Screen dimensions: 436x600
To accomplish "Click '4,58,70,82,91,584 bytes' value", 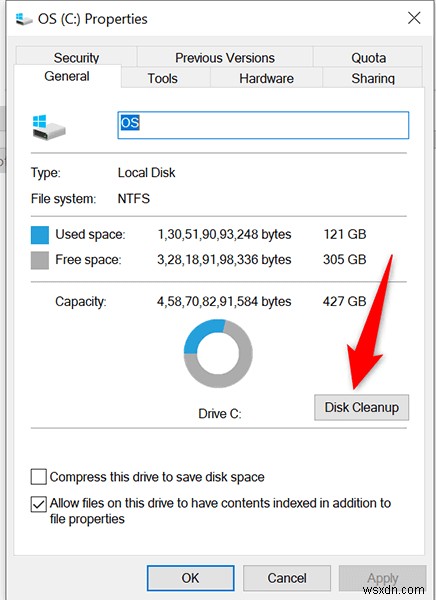I will (224, 301).
